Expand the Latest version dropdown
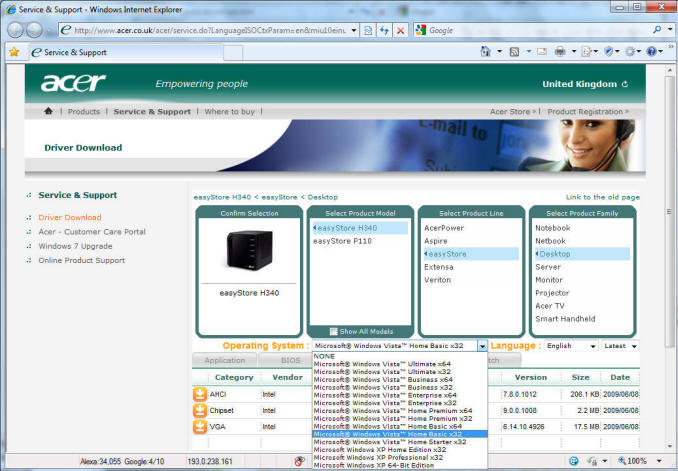The image size is (678, 471). point(620,346)
